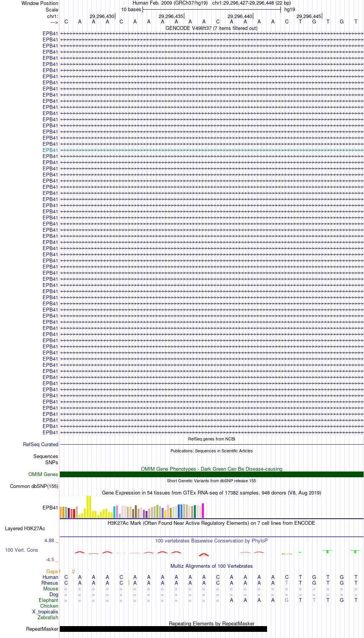This screenshot has width=364, height=638.
Task: Click the RepeatMasker track label
Action: coord(42,629)
